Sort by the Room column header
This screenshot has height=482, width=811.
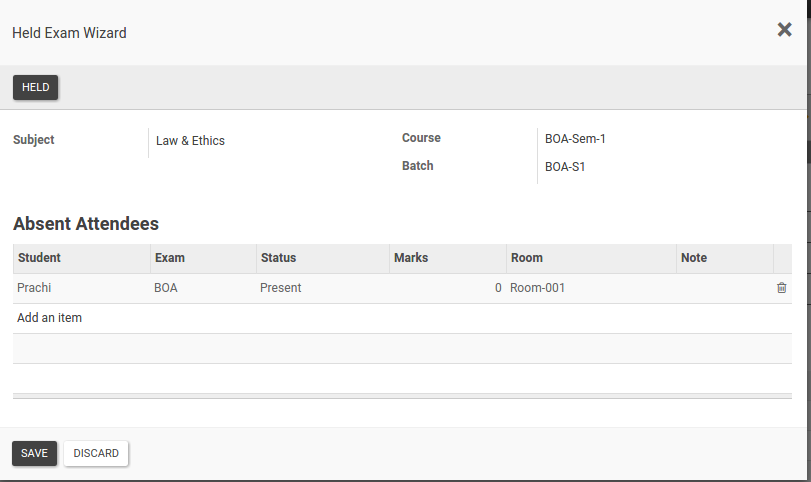tap(527, 258)
